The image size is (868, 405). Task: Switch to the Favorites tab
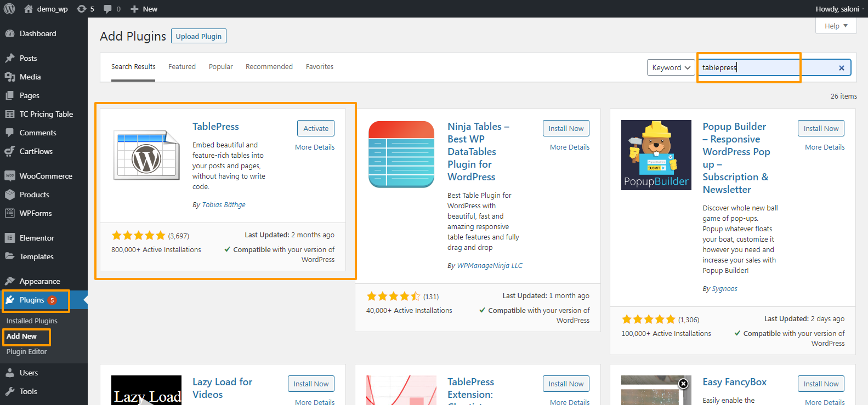point(320,67)
